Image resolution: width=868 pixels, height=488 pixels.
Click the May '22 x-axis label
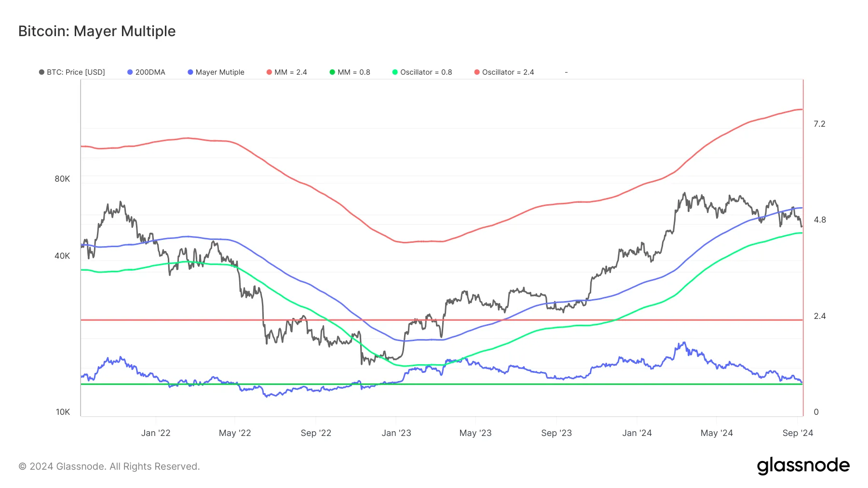[x=235, y=433]
